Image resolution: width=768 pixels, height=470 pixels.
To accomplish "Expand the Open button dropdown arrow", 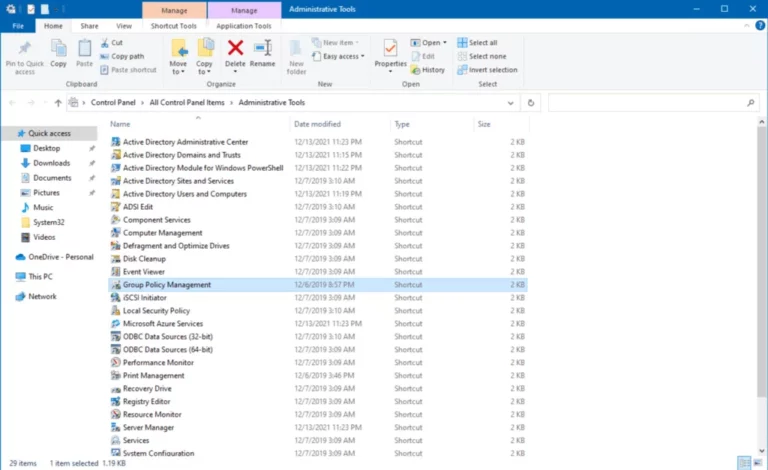I will 445,43.
